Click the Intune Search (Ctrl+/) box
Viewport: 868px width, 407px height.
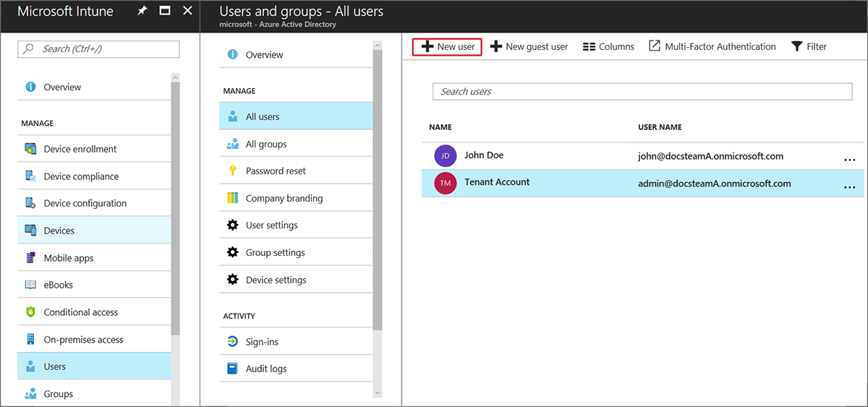coord(98,48)
